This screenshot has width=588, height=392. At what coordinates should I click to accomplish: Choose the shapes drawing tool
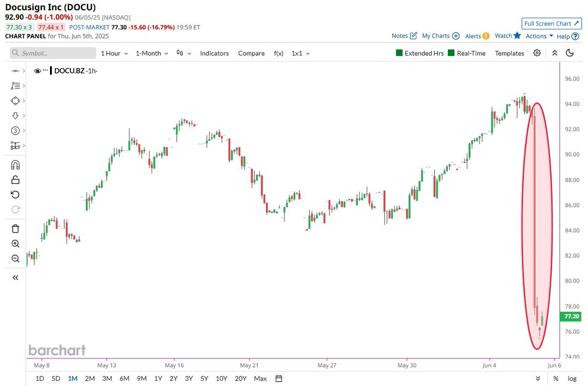click(x=15, y=101)
